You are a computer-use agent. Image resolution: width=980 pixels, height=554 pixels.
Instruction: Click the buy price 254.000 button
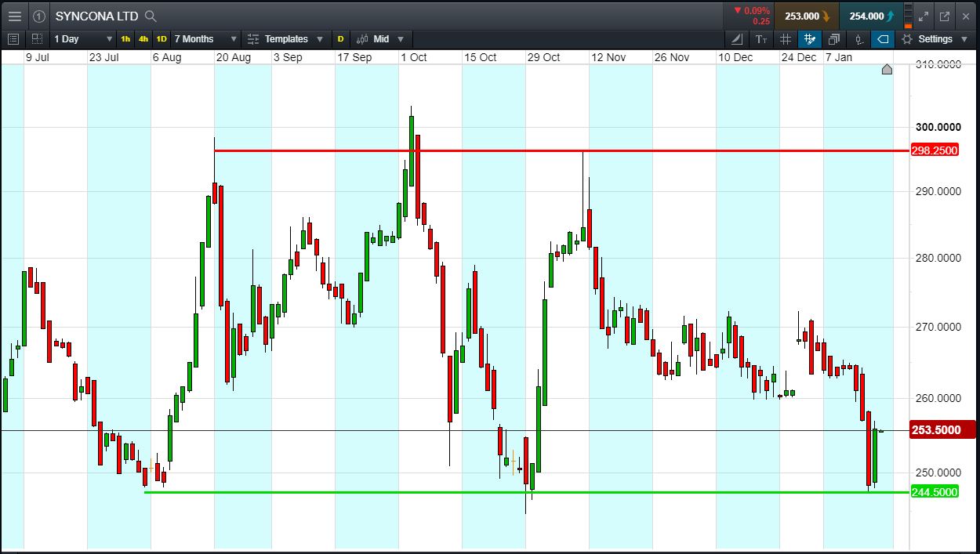[x=870, y=16]
